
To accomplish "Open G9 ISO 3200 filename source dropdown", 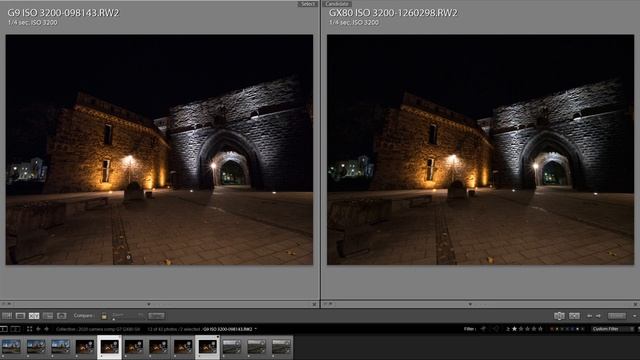I will (256, 329).
